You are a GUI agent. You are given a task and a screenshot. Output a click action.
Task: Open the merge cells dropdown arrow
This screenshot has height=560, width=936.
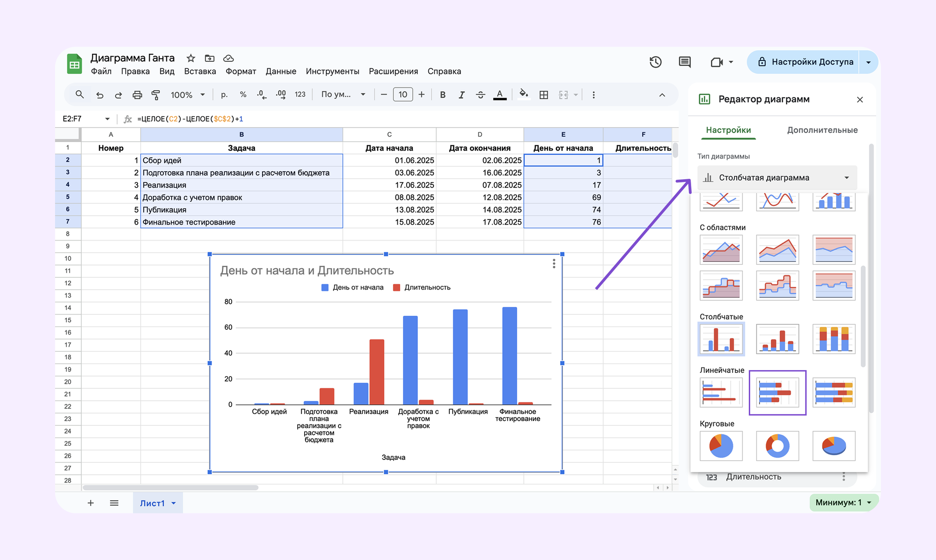click(576, 95)
